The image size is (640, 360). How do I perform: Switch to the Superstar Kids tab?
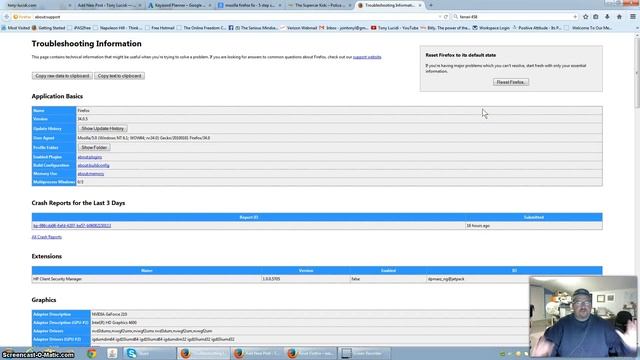pos(319,5)
